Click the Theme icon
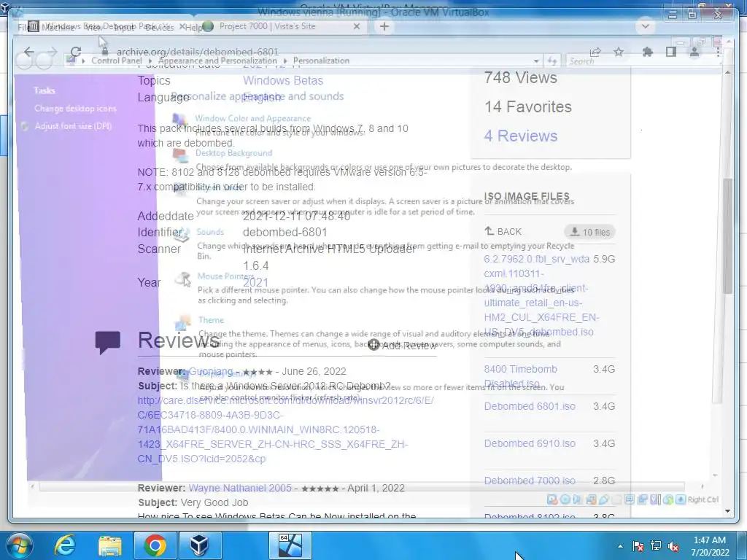 (x=183, y=323)
